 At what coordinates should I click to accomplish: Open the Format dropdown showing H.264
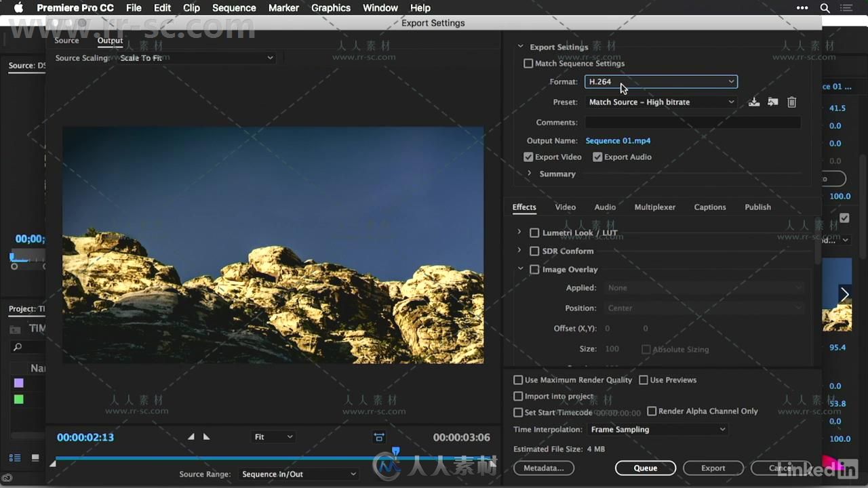661,81
